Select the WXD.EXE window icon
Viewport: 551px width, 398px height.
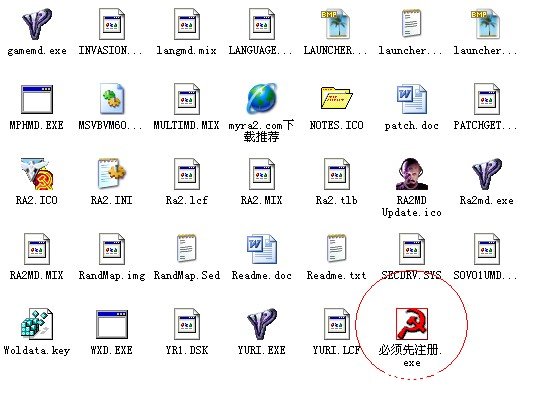coord(112,324)
